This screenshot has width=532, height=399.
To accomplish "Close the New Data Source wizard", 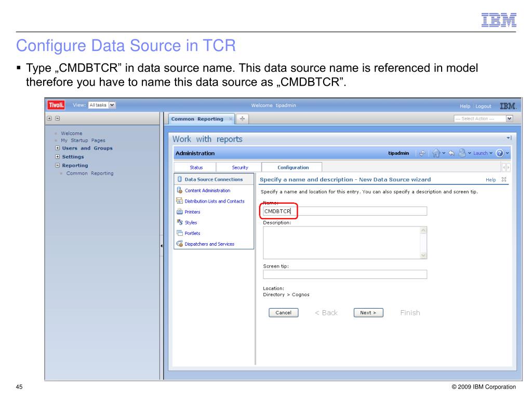I will click(504, 179).
